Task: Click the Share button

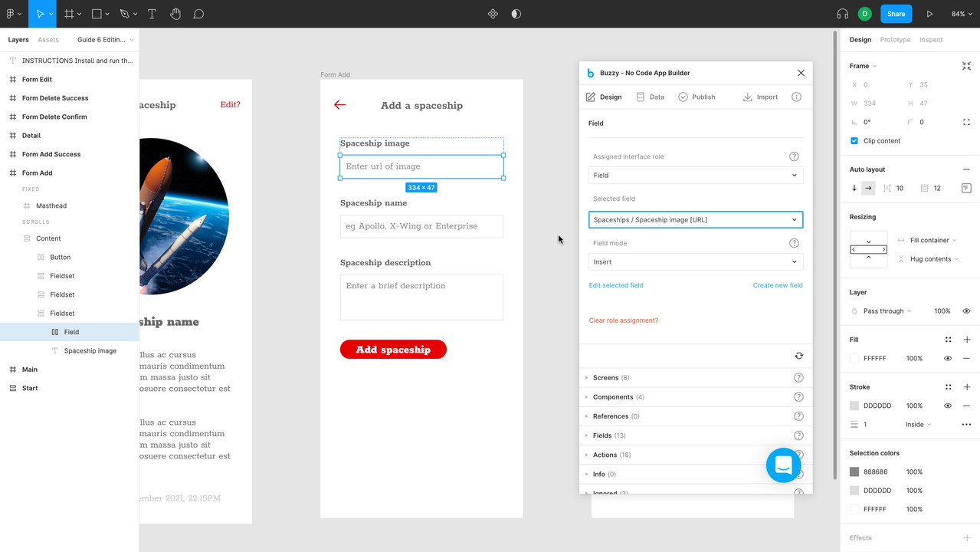Action: (x=896, y=14)
